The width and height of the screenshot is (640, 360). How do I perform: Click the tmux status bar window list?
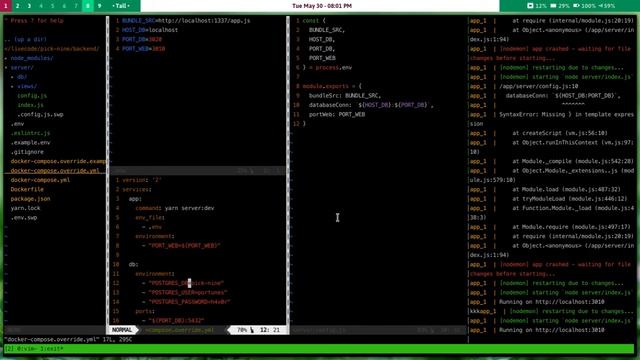tap(34, 349)
